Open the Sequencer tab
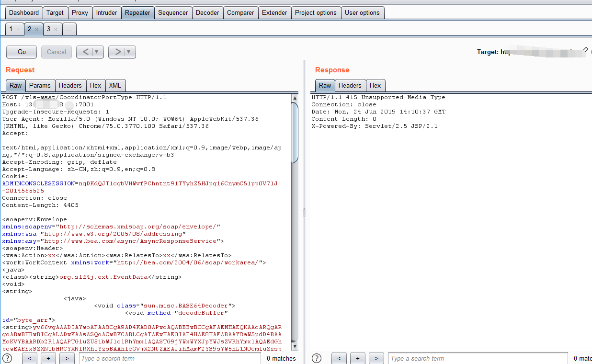This screenshot has width=592, height=364. [173, 13]
